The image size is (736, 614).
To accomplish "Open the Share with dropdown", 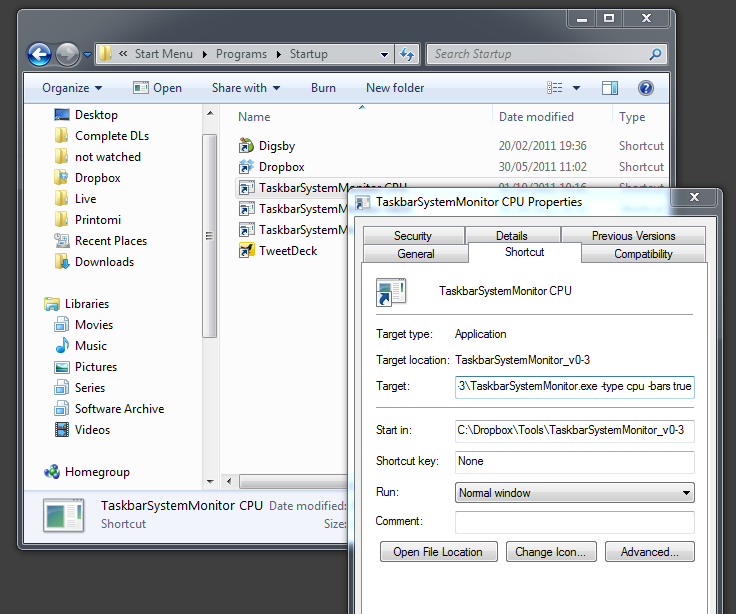I will [x=246, y=88].
